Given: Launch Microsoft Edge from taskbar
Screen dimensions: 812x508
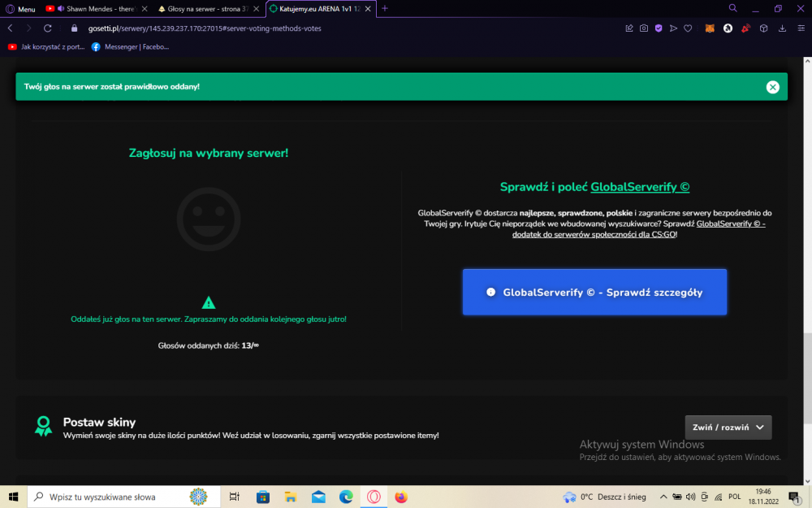Looking at the screenshot, I should [x=346, y=497].
